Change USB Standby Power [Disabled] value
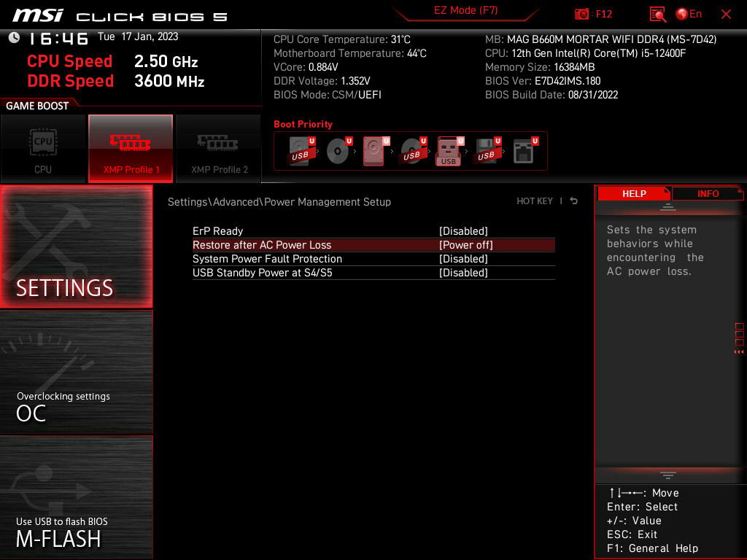 pos(463,273)
